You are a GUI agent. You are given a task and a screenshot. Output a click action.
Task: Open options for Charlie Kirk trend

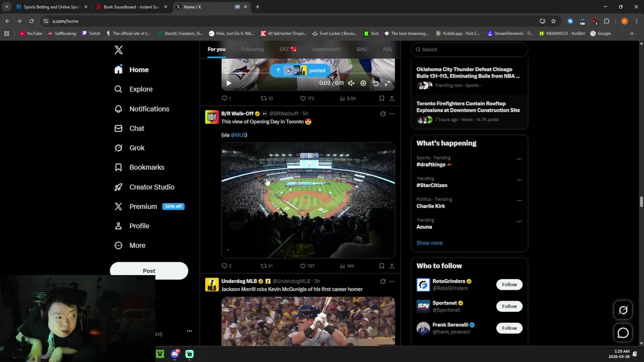tap(519, 200)
